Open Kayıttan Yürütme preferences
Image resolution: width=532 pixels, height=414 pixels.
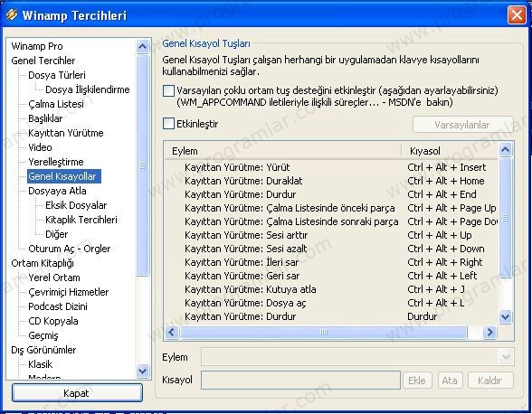[66, 133]
